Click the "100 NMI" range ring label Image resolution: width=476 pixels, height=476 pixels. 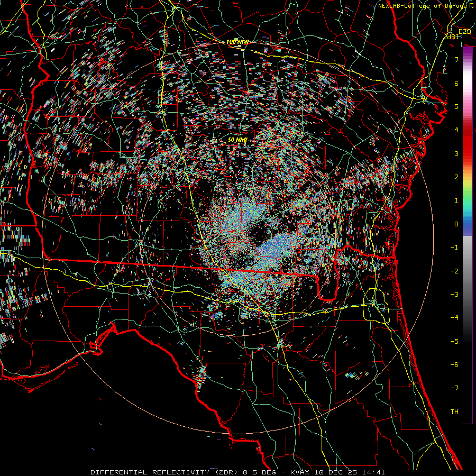237,42
